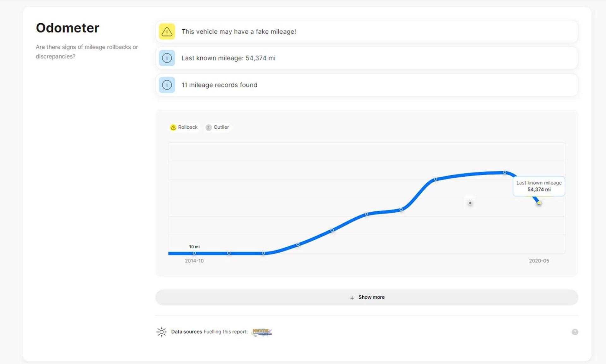Click the yellow fake mileage warning icon
The image size is (606, 364).
click(x=167, y=32)
